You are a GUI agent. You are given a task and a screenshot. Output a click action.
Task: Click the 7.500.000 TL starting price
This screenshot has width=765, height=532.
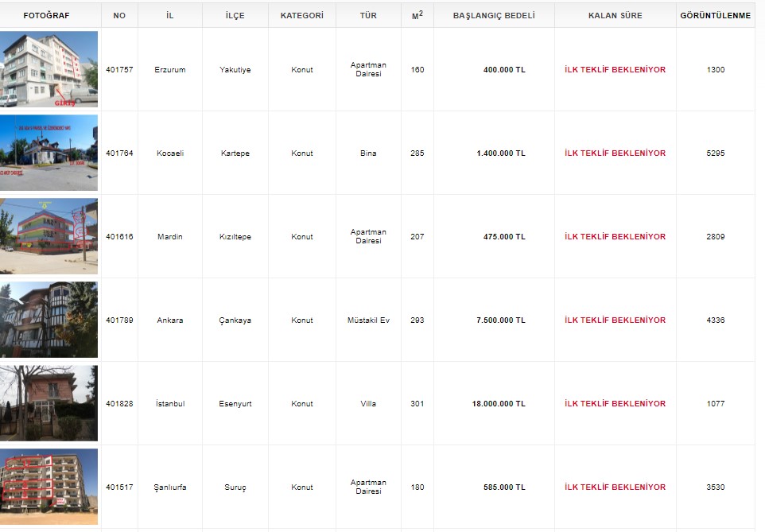pyautogui.click(x=501, y=320)
